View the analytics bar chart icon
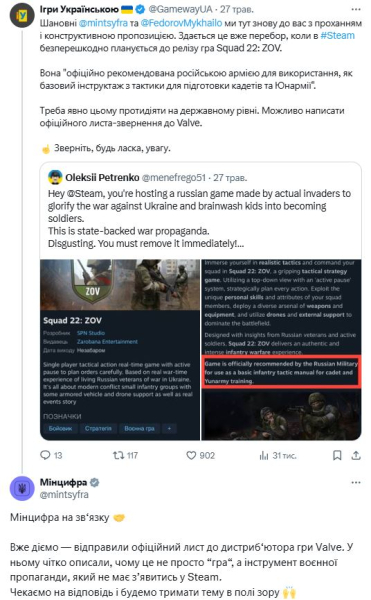This screenshot has width=371, height=600. point(264,455)
